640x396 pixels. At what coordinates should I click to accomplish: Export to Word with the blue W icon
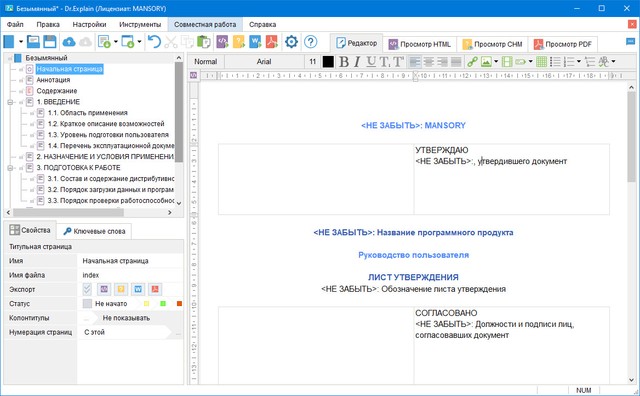tap(255, 42)
